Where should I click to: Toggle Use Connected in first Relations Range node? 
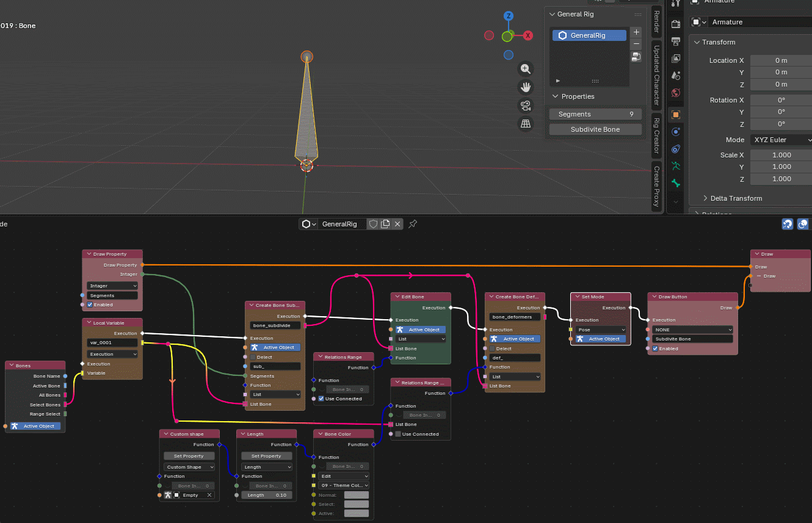(x=321, y=399)
